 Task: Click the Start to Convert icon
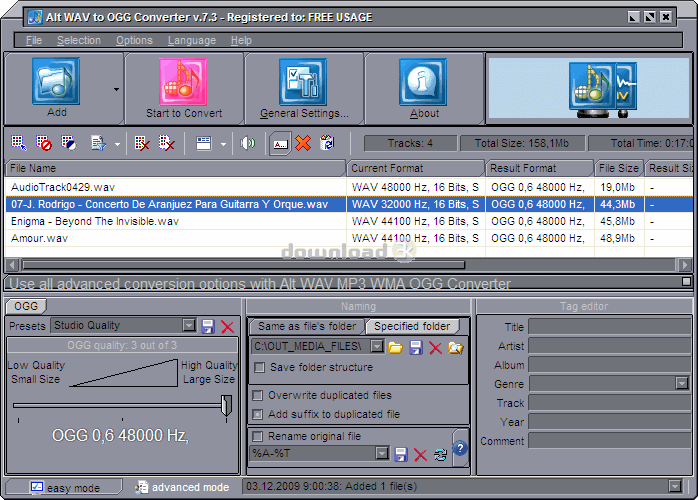pyautogui.click(x=183, y=82)
